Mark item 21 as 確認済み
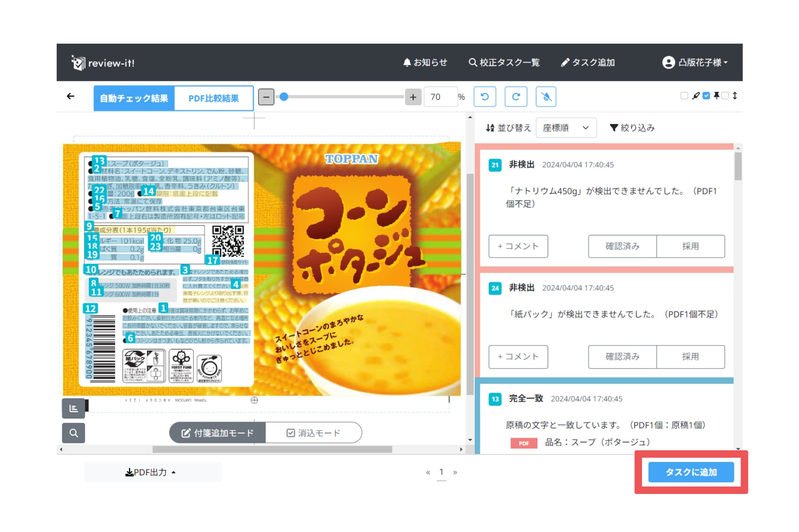This screenshot has height=532, width=799. coord(622,246)
